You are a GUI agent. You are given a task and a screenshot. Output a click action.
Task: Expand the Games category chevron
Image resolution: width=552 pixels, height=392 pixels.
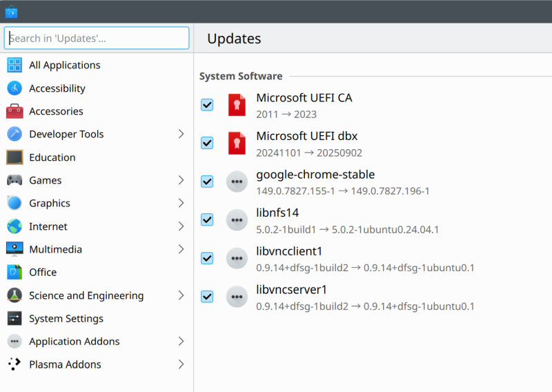pos(181,180)
